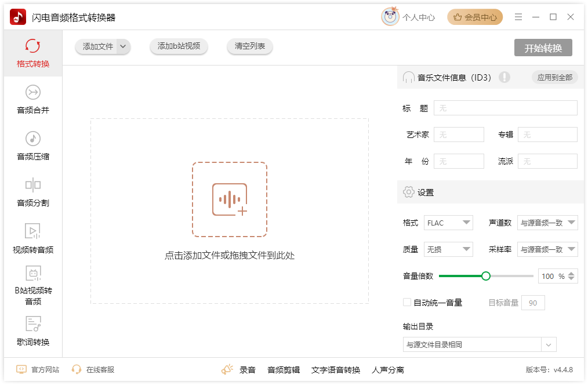
Task: Expand the 添加文件 dropdown arrow
Action: [x=123, y=46]
